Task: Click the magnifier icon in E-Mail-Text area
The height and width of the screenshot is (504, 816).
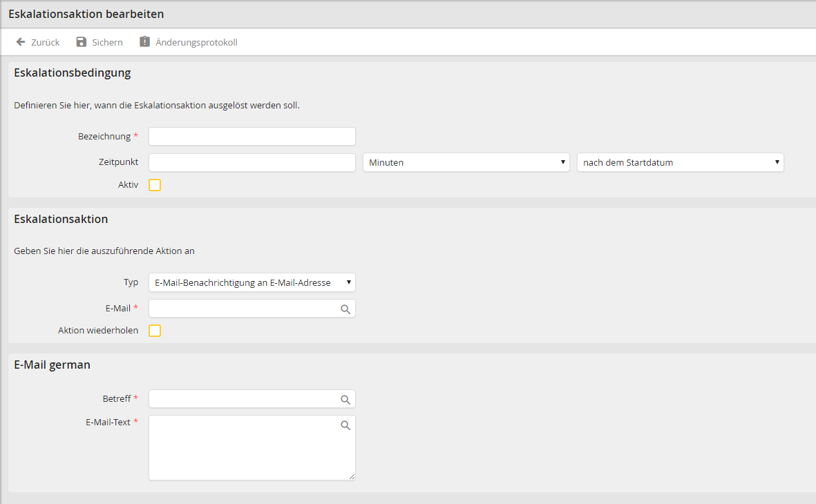Action: [x=345, y=425]
